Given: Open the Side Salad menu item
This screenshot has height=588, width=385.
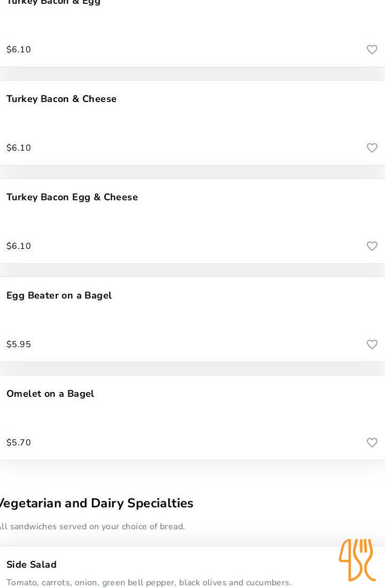Looking at the screenshot, I should pos(32,565).
